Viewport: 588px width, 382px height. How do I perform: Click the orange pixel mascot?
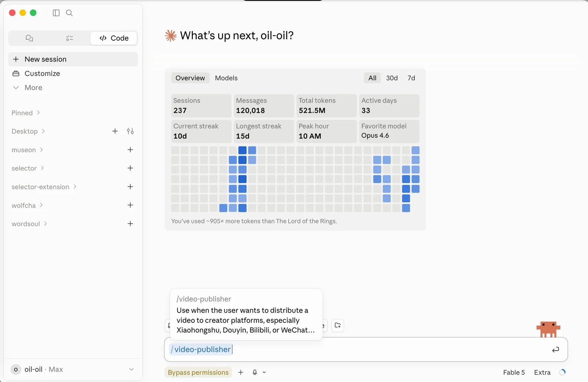(x=548, y=329)
